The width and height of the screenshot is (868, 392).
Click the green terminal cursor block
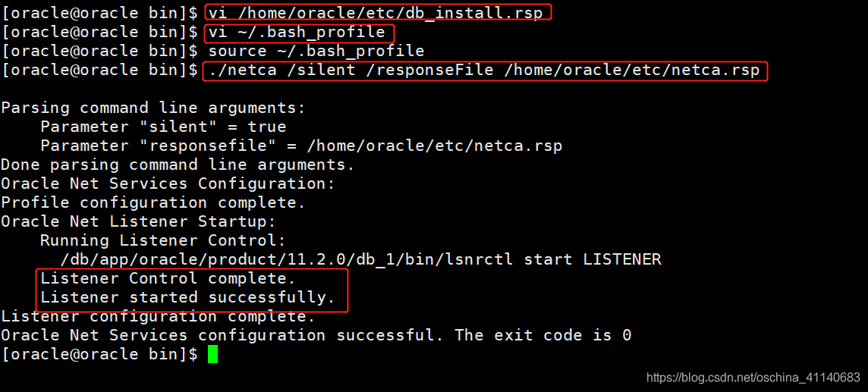coord(212,354)
